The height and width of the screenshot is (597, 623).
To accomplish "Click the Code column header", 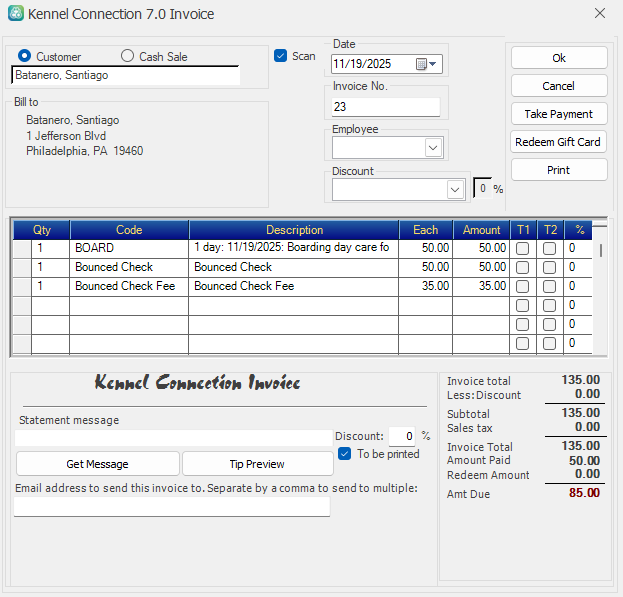I will pos(129,230).
